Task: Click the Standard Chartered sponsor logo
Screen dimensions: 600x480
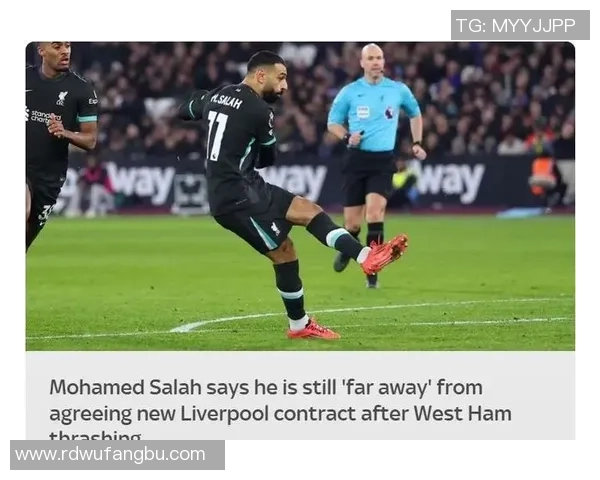Action: pos(43,116)
